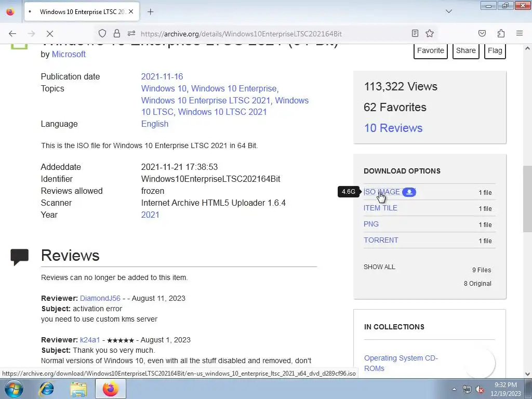The height and width of the screenshot is (399, 532).
Task: Open reviewer k24a1 profile link
Action: click(90, 340)
